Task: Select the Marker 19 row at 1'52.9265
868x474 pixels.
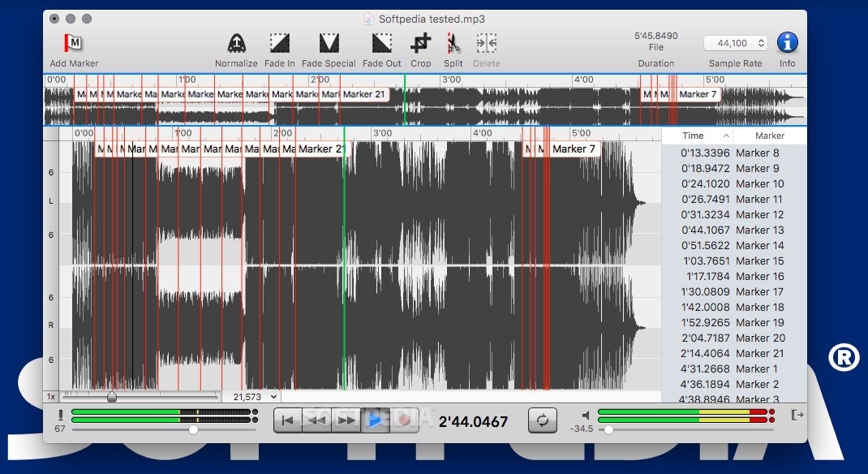Action: tap(734, 322)
